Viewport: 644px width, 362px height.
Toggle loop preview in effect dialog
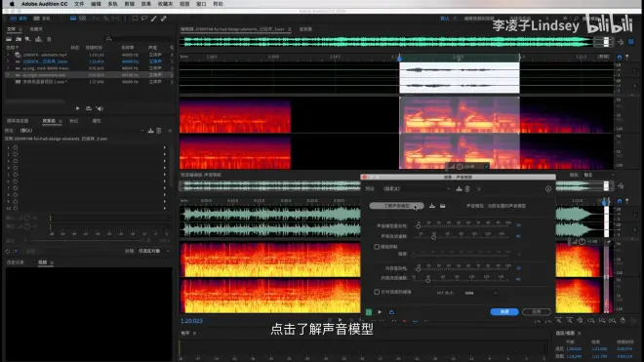pyautogui.click(x=391, y=312)
